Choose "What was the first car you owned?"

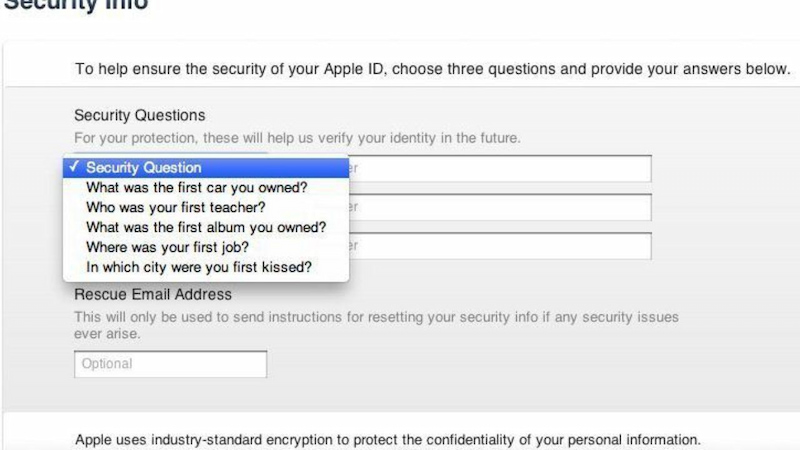pyautogui.click(x=196, y=187)
